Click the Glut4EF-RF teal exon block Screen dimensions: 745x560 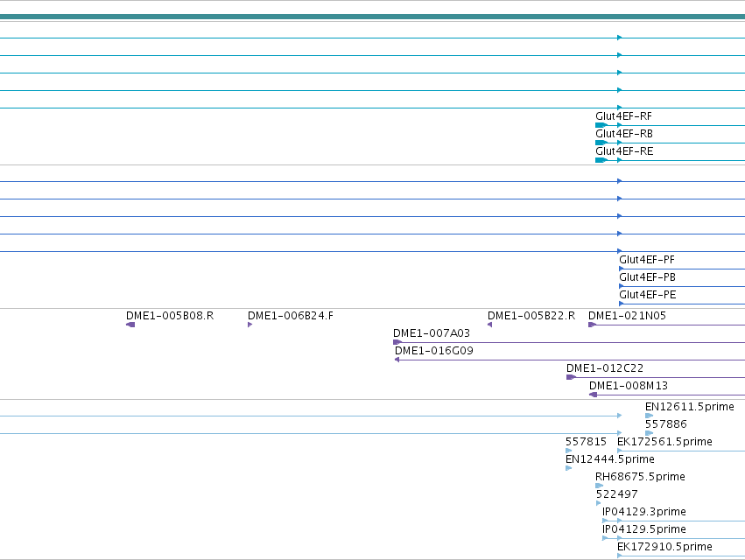click(601, 125)
